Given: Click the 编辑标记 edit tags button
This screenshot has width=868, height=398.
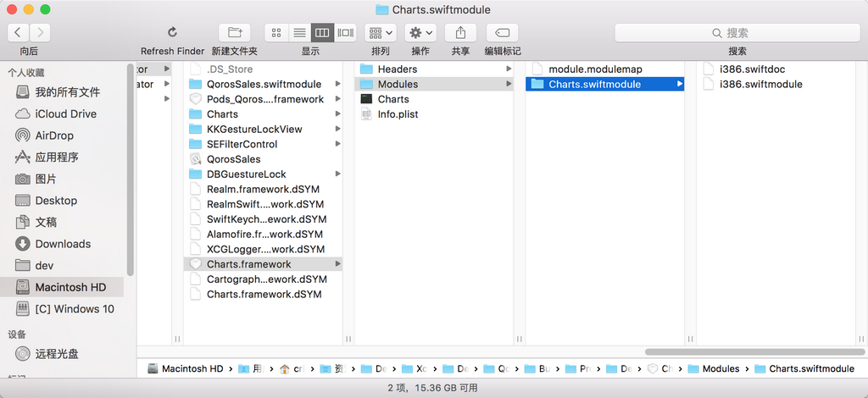Looking at the screenshot, I should pos(502,33).
